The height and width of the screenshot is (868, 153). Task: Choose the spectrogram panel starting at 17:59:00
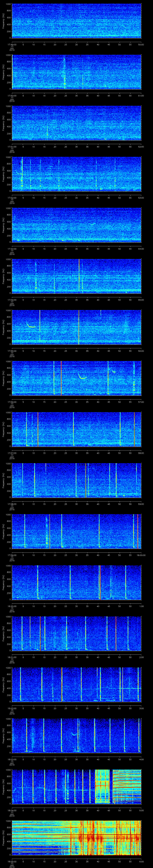77,531
